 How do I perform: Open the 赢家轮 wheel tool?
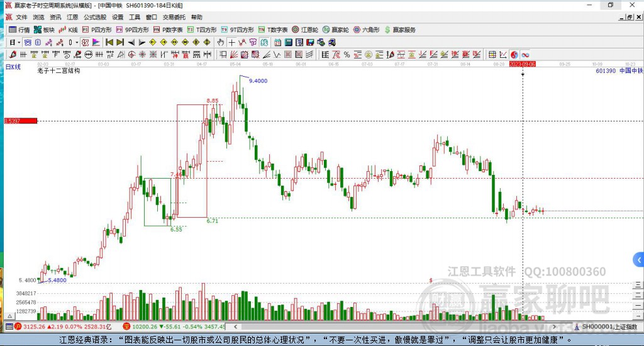click(x=336, y=30)
